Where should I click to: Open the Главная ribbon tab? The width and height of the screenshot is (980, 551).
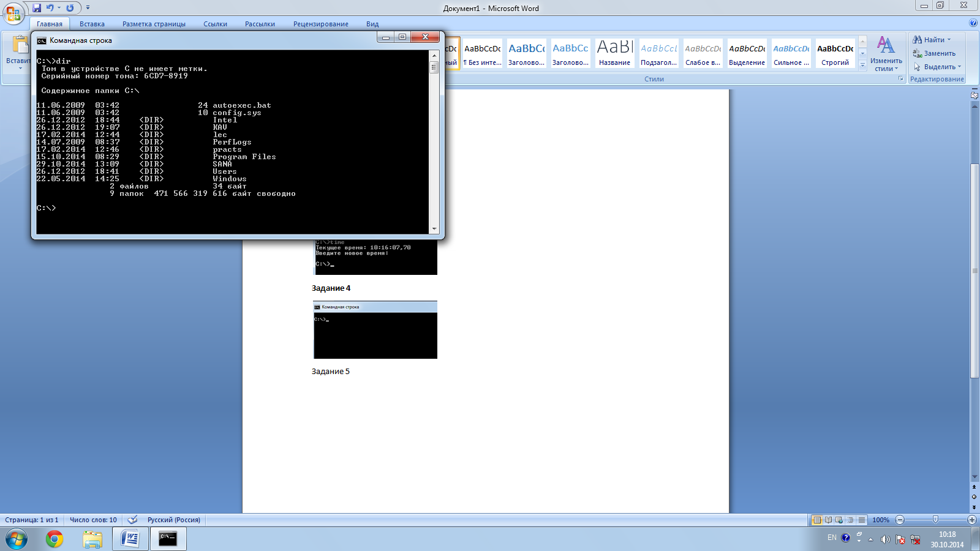pos(50,24)
